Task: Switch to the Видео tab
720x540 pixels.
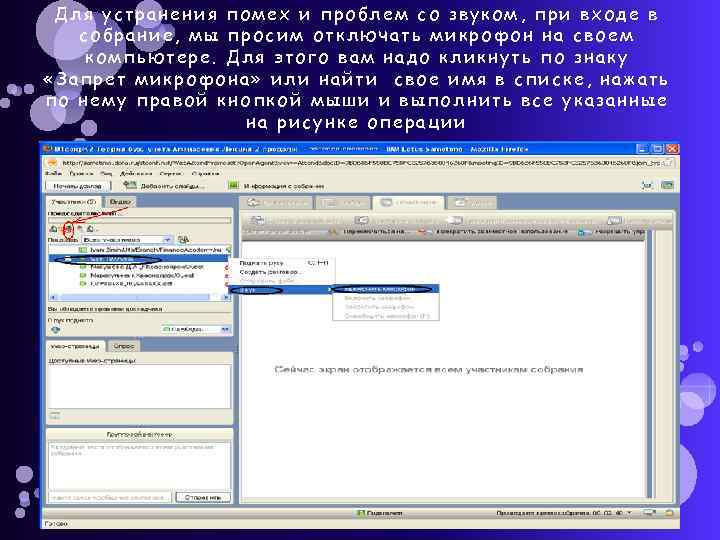Action: coord(119,202)
